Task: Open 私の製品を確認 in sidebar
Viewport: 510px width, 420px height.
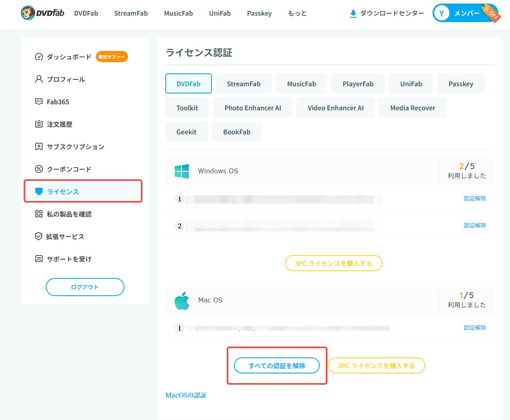Action: point(69,214)
